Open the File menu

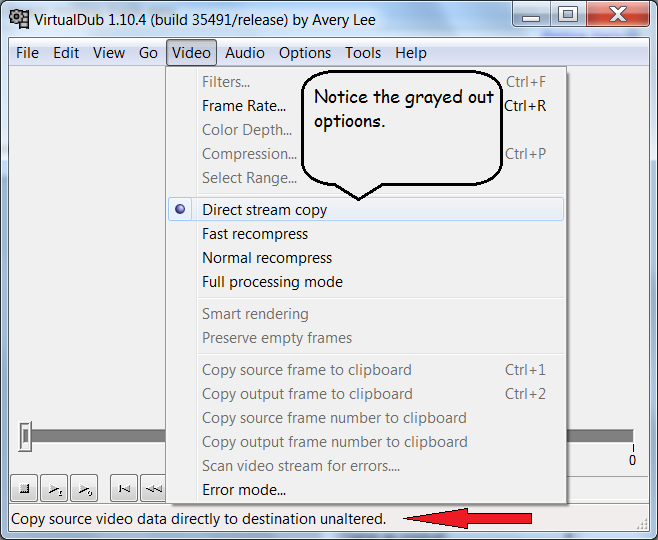(27, 53)
